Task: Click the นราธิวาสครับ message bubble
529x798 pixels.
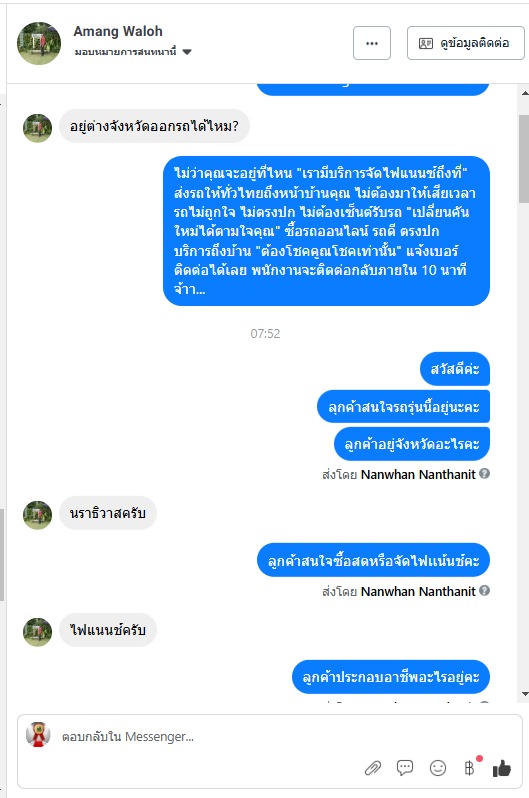Action: click(x=108, y=513)
